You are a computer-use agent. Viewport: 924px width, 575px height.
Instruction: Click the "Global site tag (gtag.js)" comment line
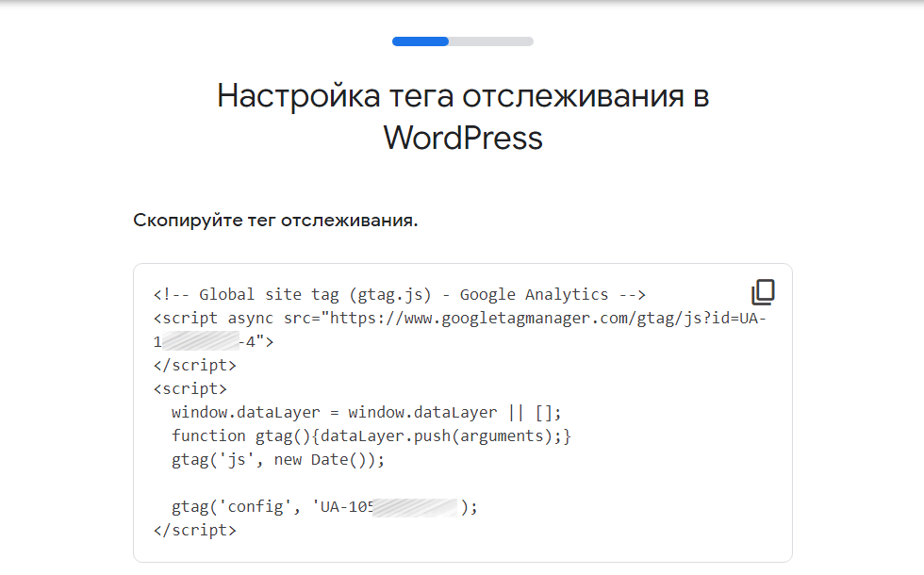(400, 294)
